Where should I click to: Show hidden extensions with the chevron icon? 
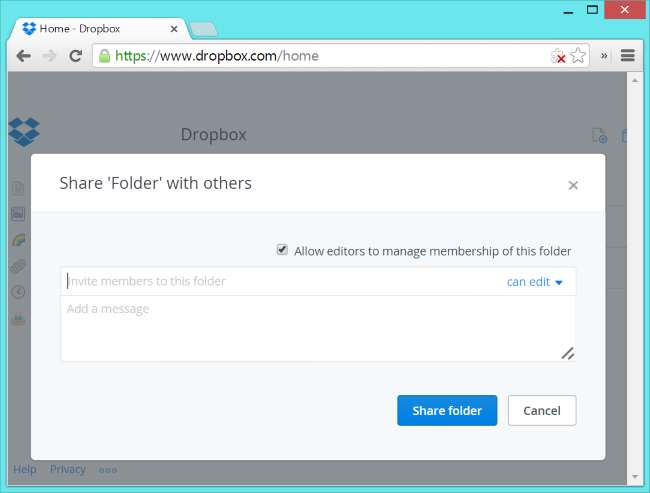(604, 56)
